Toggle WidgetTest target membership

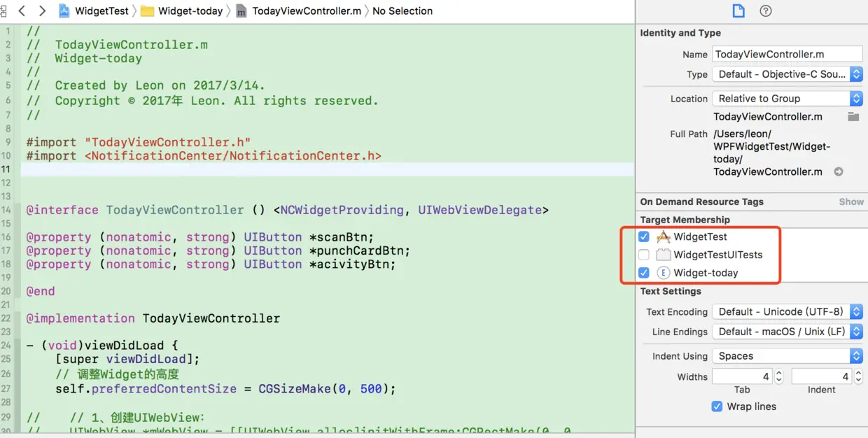(x=644, y=236)
